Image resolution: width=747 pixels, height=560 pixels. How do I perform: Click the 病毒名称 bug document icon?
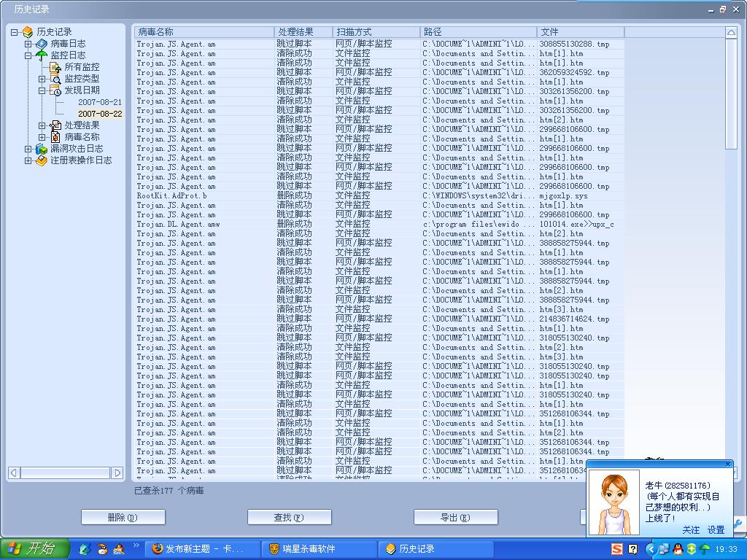(55, 137)
